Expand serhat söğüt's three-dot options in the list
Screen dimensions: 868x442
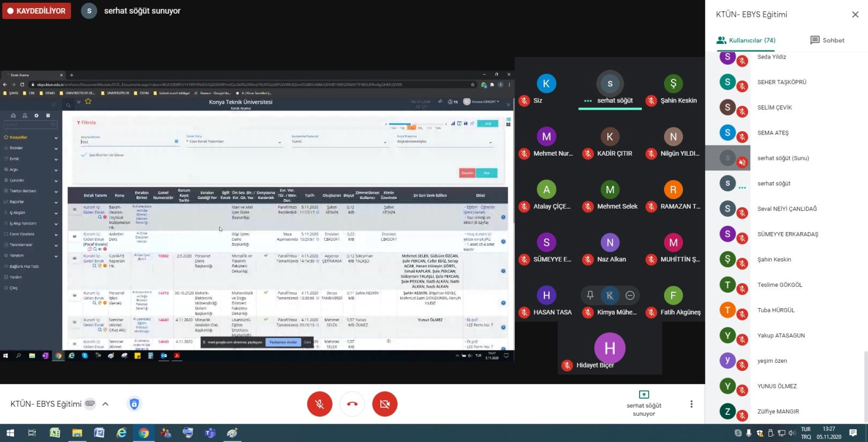pyautogui.click(x=742, y=188)
